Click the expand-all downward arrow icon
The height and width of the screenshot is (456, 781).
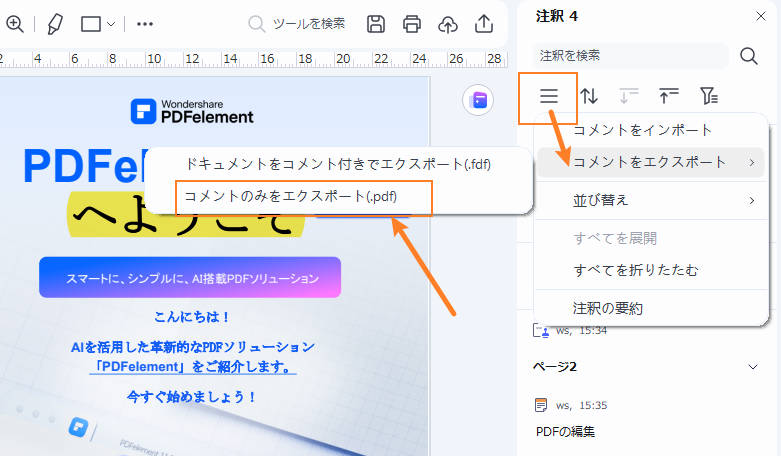(629, 96)
